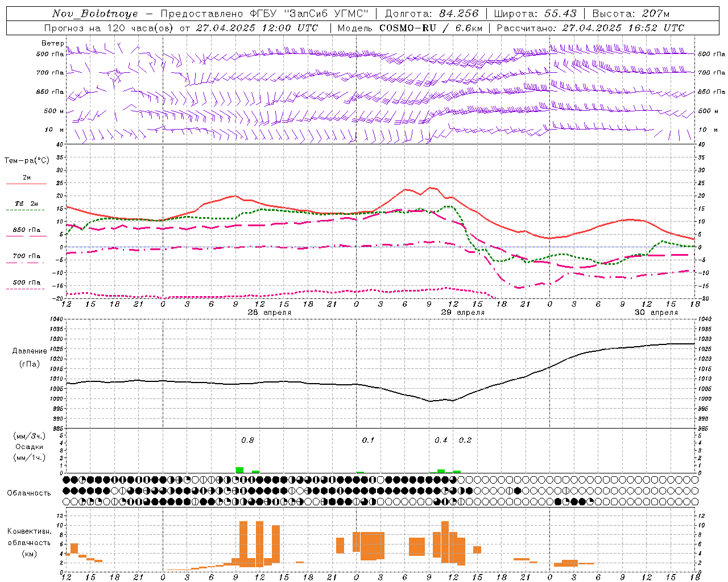Viewport: 728px width, 582px height.
Task: Select the "Долгота: 84.256" header field
Action: click(432, 14)
